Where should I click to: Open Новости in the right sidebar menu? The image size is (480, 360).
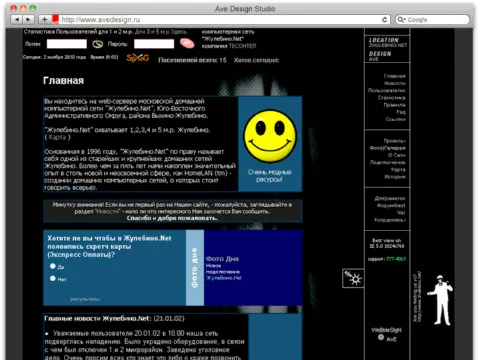click(395, 83)
